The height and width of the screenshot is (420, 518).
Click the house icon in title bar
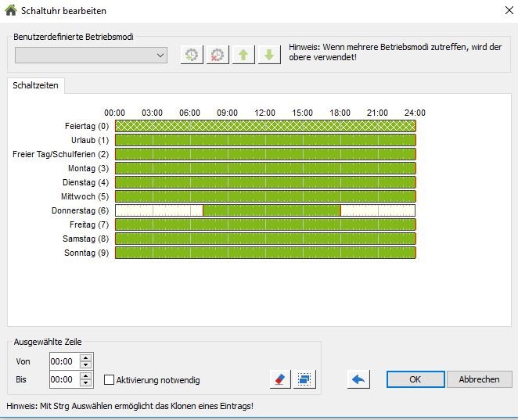pos(11,10)
